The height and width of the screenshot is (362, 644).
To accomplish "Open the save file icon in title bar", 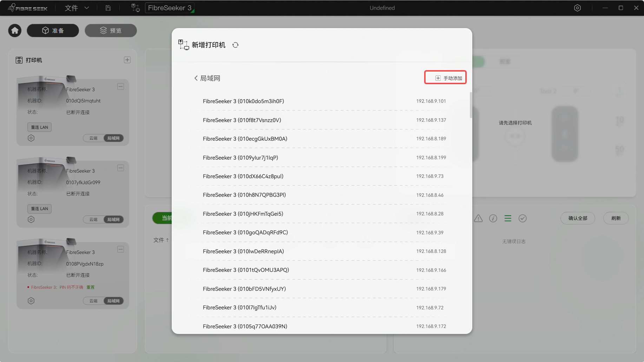I will (x=108, y=8).
